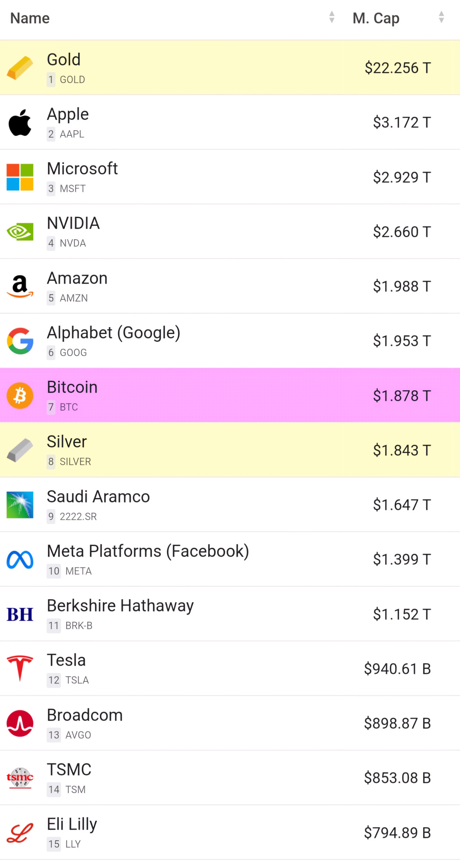
Task: Sort by Name using sort arrows
Action: pos(332,17)
